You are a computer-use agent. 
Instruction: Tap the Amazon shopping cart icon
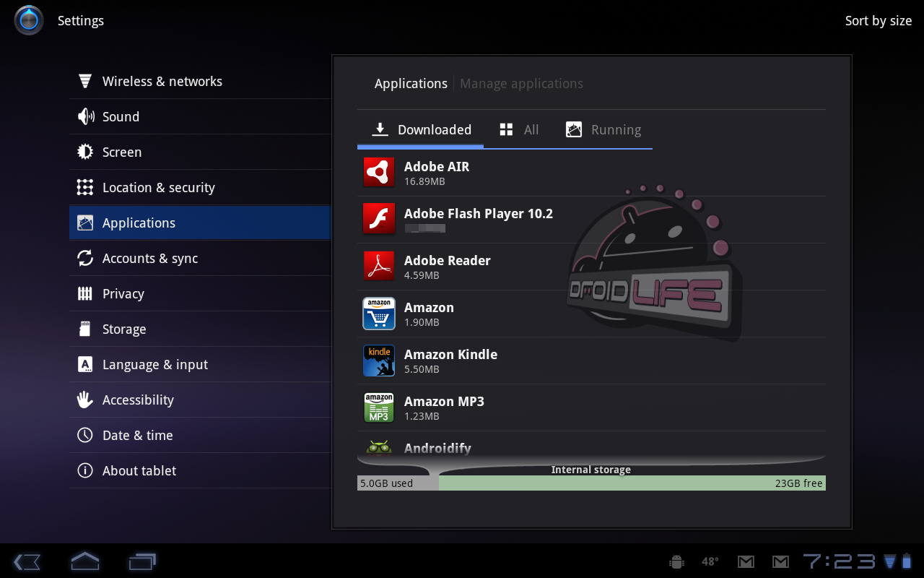378,314
